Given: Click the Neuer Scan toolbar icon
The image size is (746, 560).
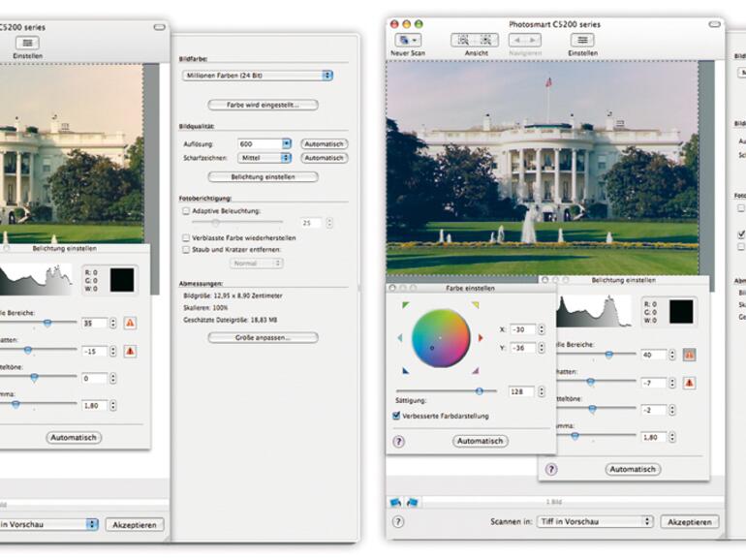Looking at the screenshot, I should click(407, 41).
